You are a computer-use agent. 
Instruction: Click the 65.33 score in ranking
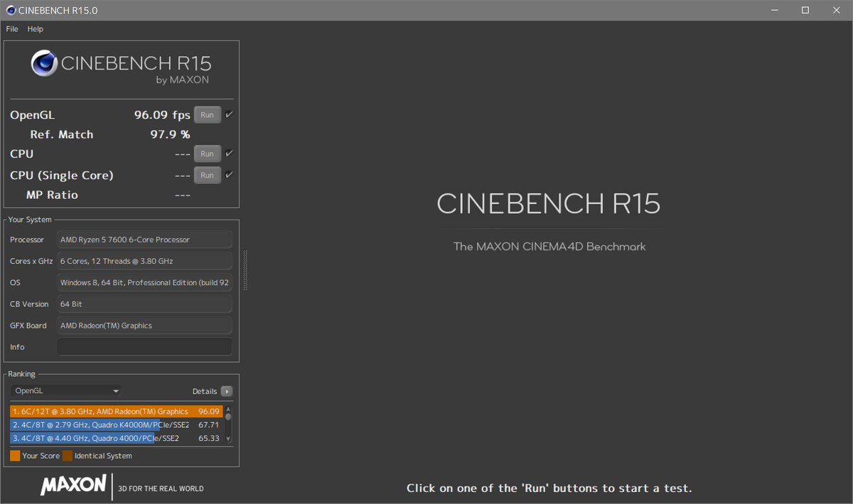click(x=208, y=438)
